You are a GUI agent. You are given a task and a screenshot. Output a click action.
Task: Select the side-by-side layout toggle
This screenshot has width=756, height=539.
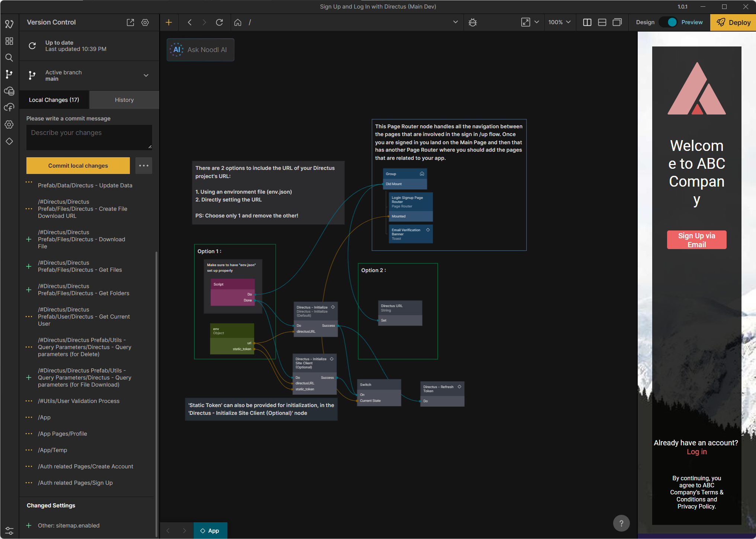(587, 22)
